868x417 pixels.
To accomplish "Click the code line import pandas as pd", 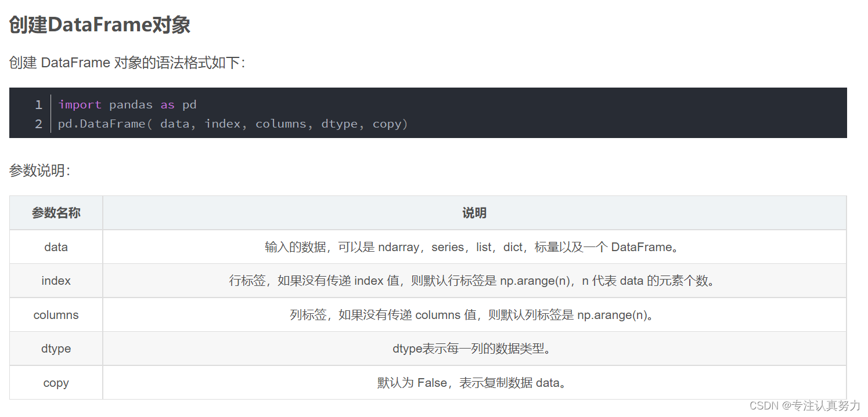I will tap(127, 105).
